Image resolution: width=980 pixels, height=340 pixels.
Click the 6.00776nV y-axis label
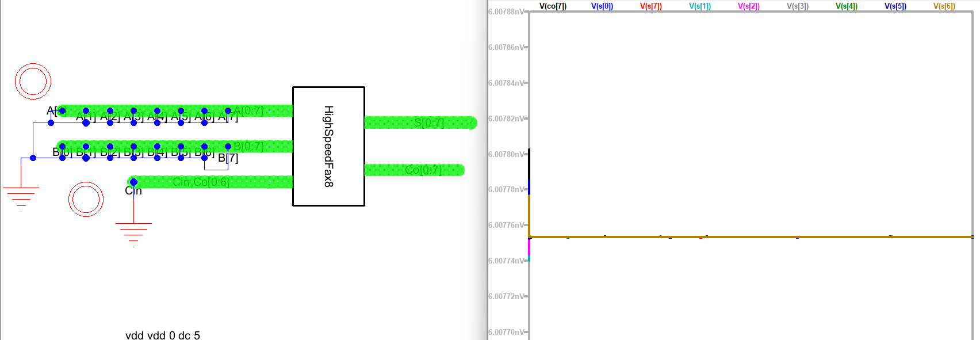[x=506, y=225]
